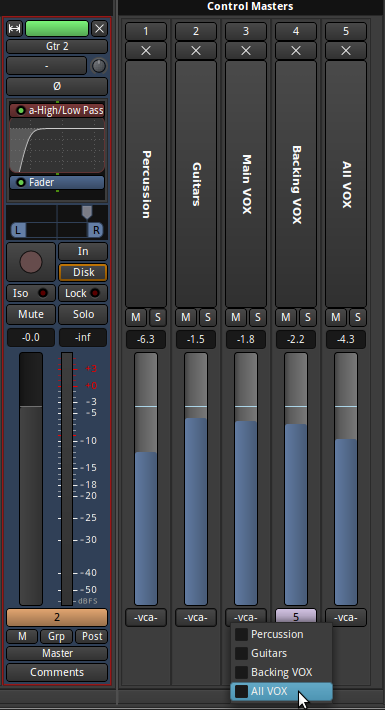This screenshot has height=710, width=385.
Task: Enable In monitoring on Gtr 2
Action: point(83,251)
